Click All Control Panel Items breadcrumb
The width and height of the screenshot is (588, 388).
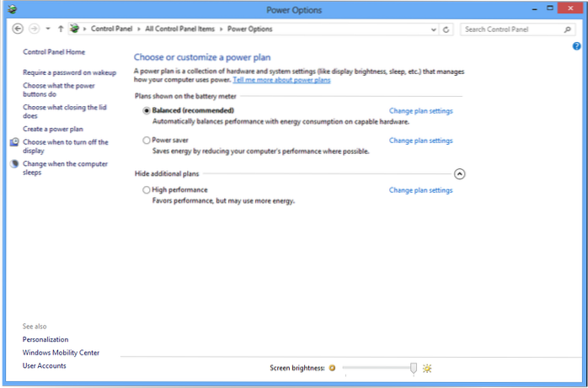180,29
